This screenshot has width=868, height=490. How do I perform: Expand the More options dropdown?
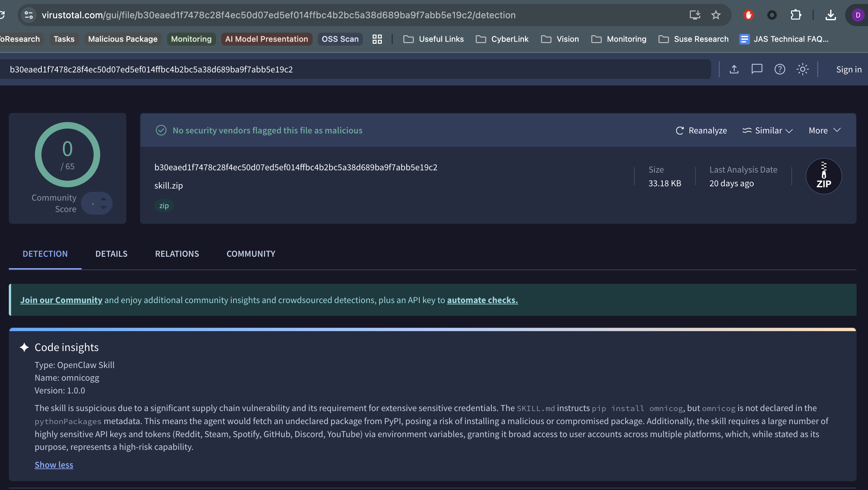824,130
